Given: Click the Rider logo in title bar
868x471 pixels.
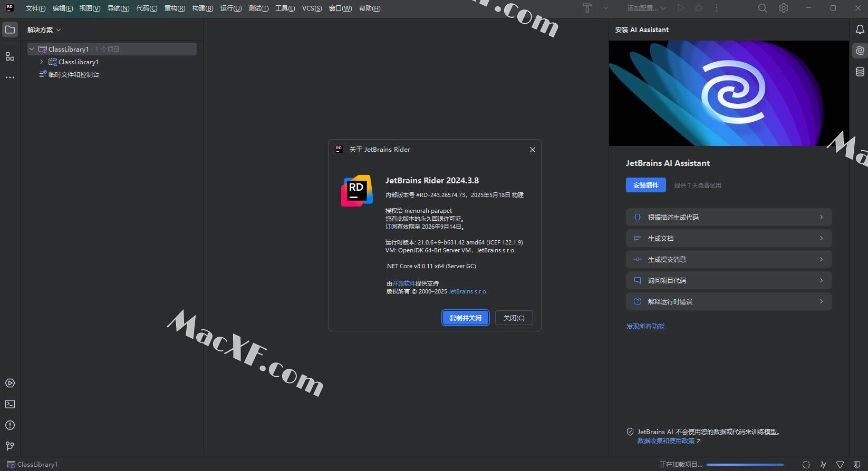Looking at the screenshot, I should click(10, 8).
